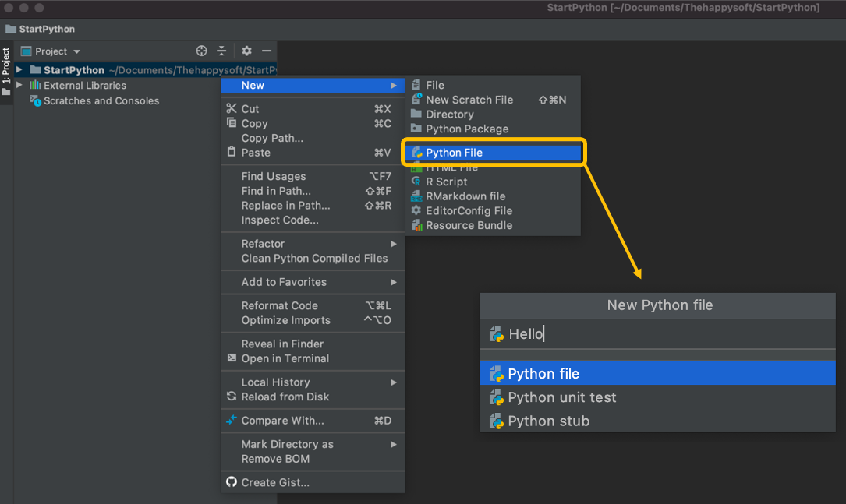
Task: Open the Project view dropdown arrow
Action: click(76, 51)
